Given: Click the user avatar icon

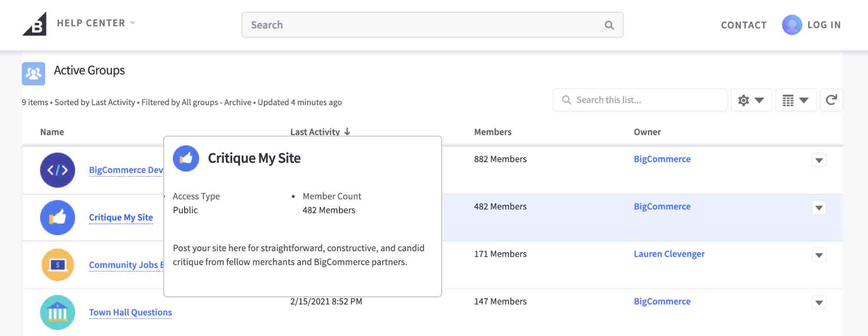Looking at the screenshot, I should (792, 25).
